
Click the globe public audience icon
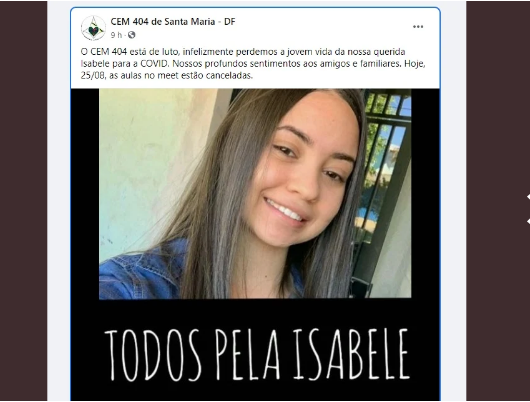click(x=131, y=35)
